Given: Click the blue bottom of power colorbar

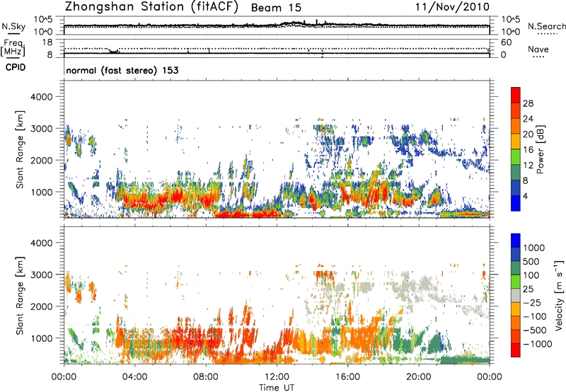Looking at the screenshot, I should pos(516,203).
